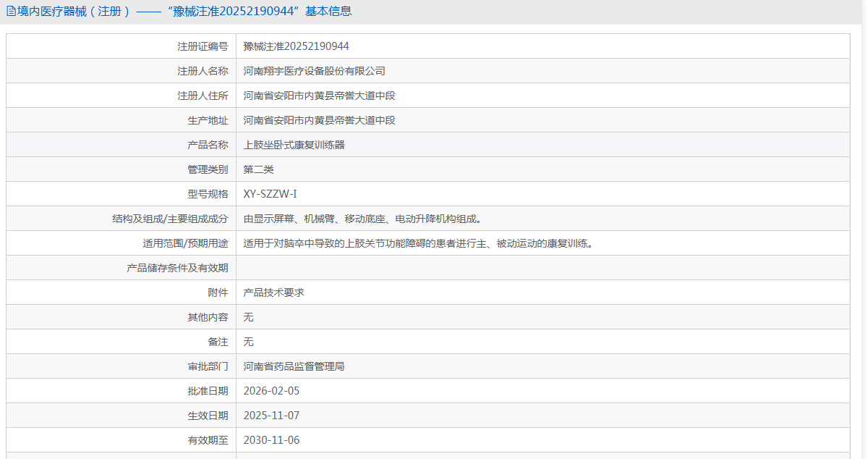Screen dimensions: 868x459
Task: Click the model value XY-SZZW-I
Action: coord(271,194)
